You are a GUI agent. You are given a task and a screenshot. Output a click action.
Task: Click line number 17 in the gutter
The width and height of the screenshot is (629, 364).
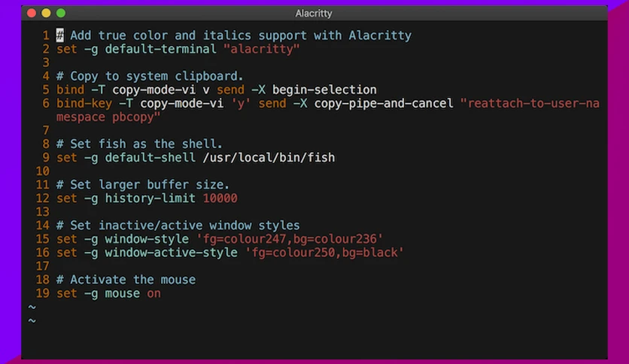tap(43, 266)
